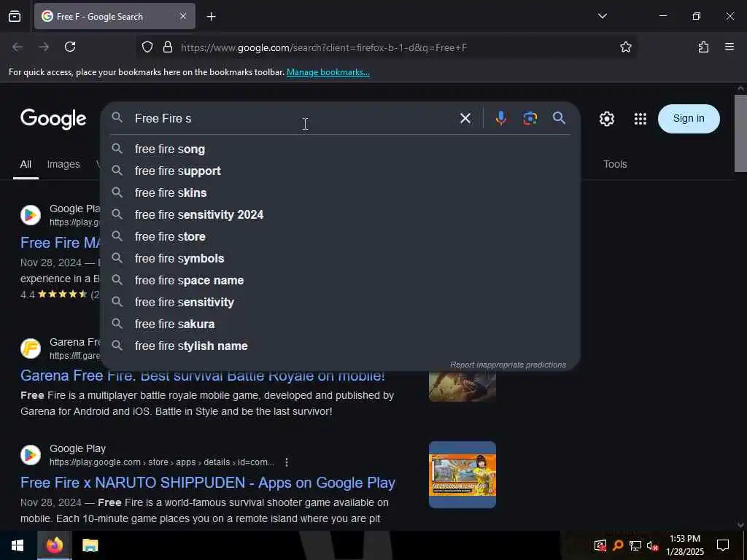Choose suggestion free fire sensitivity 2024

coord(340,215)
